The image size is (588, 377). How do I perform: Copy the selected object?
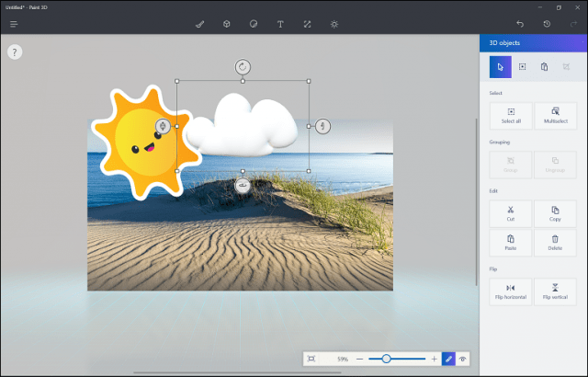click(x=555, y=213)
